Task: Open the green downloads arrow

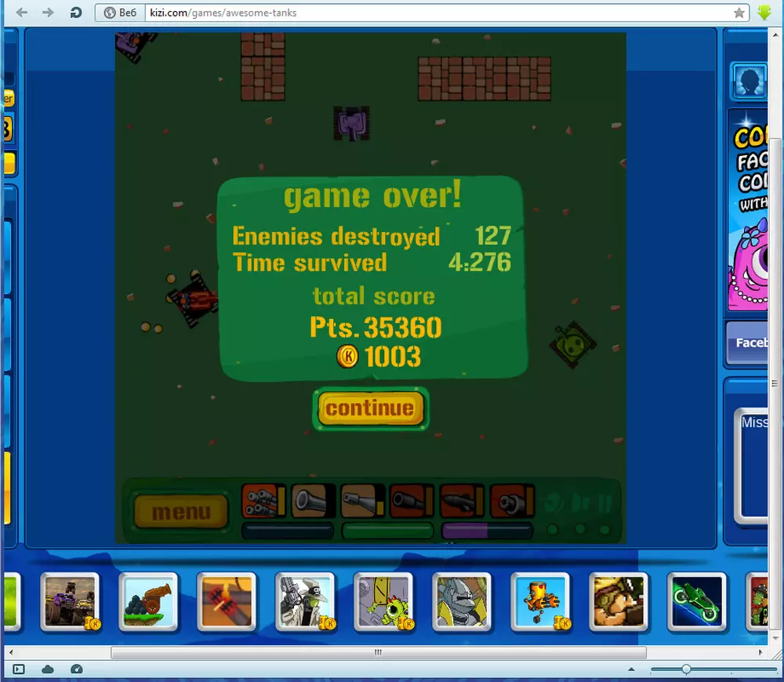Action: pyautogui.click(x=764, y=13)
